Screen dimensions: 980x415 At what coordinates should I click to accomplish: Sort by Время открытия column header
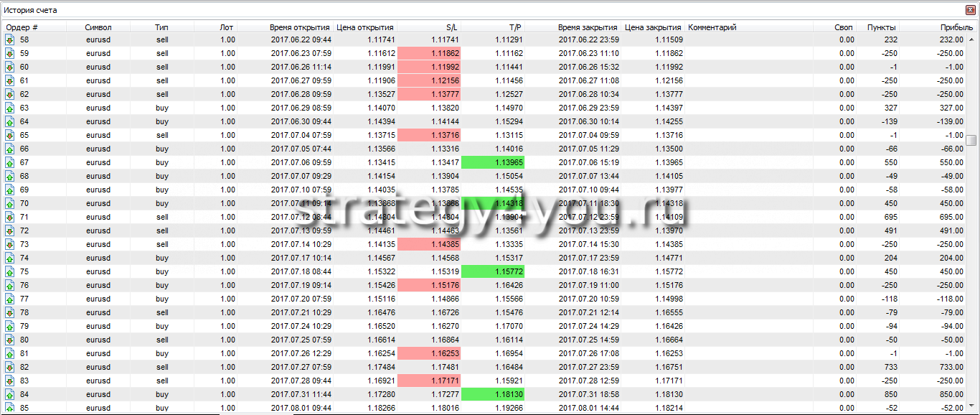coord(300,27)
